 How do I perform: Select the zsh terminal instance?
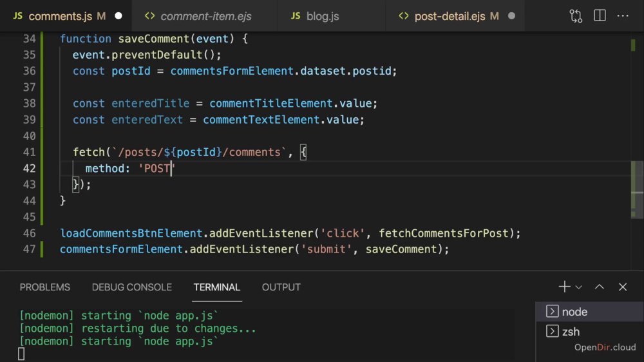[590, 331]
